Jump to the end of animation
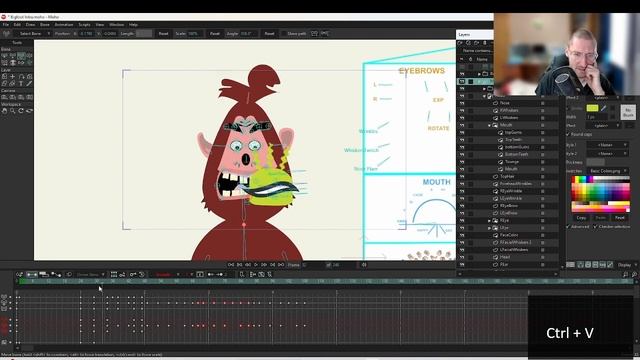 coord(281,265)
